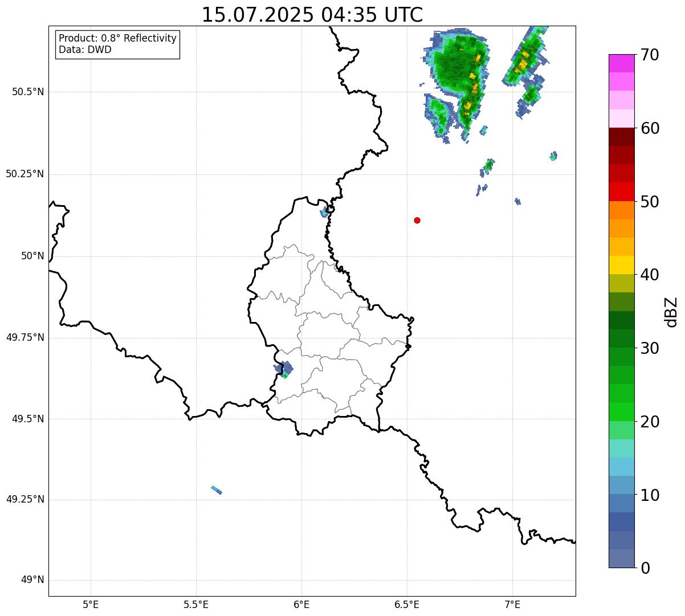Click the 49.25°N latitude label
Viewport: 685px width, 616px height.
(25, 499)
